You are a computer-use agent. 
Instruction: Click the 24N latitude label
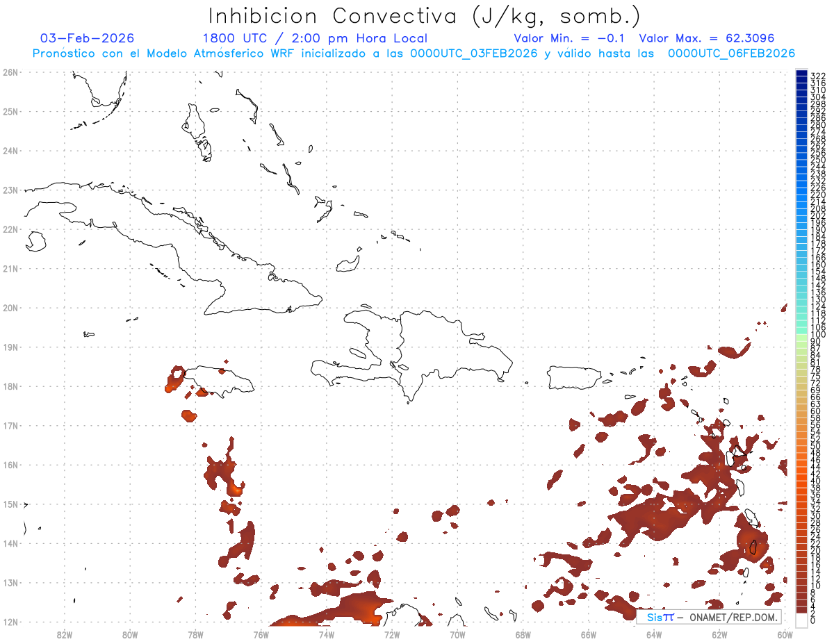coord(10,151)
